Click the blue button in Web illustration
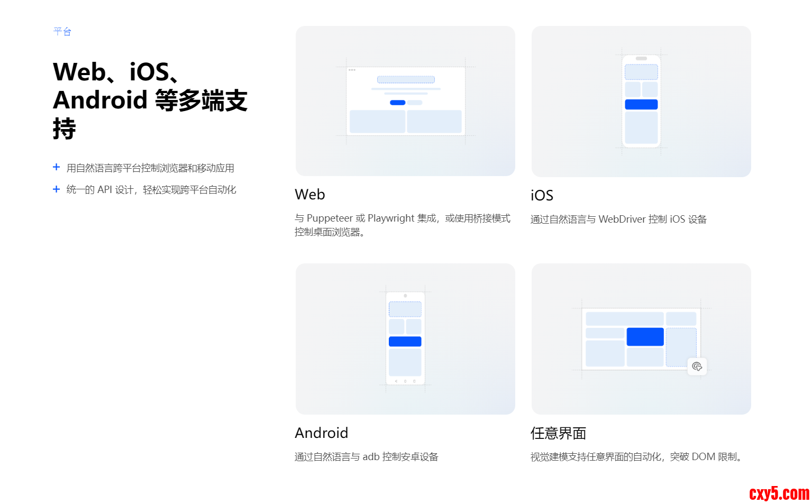 [397, 103]
